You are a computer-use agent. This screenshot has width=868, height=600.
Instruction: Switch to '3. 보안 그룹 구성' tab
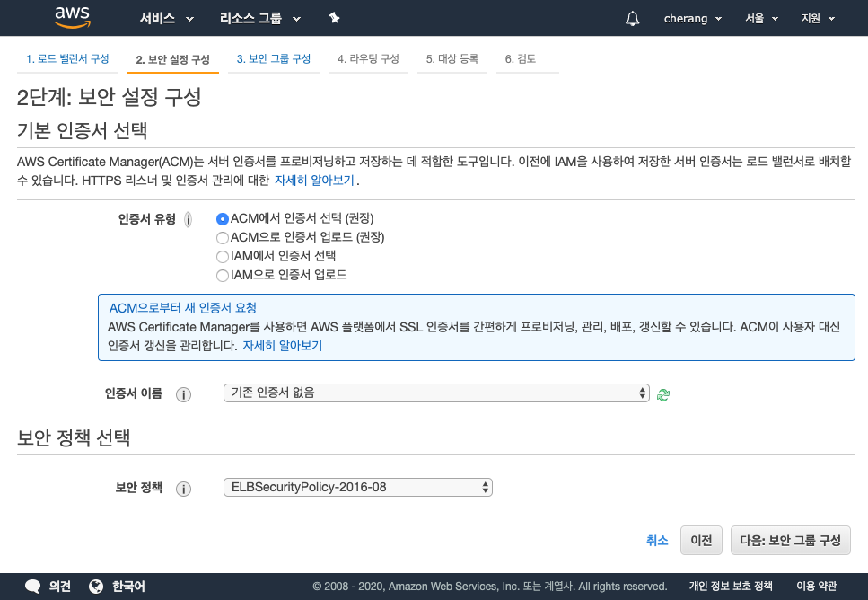point(274,58)
